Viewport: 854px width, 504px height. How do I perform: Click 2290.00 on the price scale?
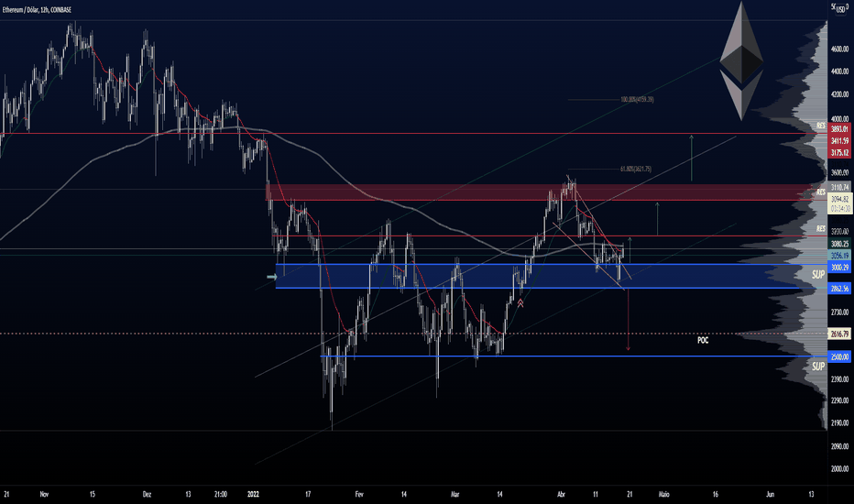840,400
